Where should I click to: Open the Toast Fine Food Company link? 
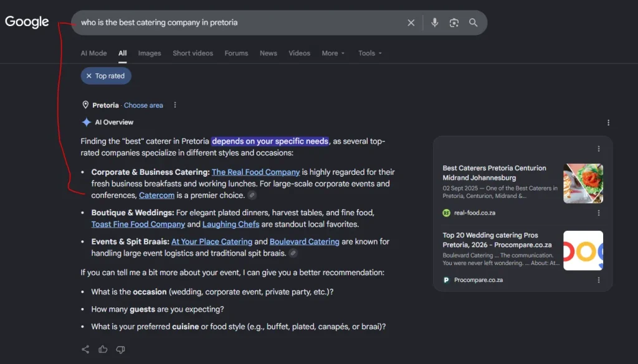138,224
